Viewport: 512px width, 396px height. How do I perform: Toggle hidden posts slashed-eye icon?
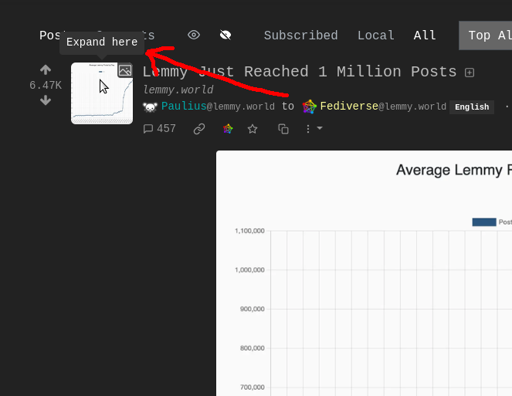225,35
